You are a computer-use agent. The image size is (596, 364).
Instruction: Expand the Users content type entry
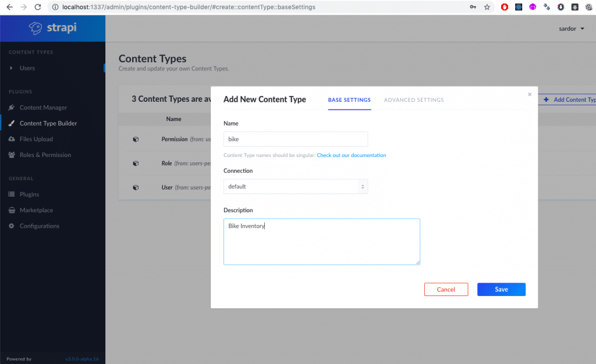point(12,68)
